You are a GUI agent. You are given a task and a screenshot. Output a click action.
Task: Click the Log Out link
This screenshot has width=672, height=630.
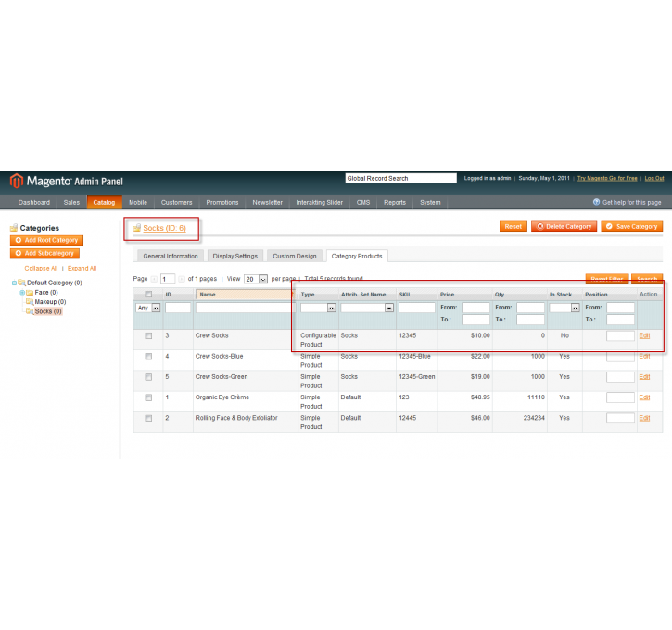(653, 178)
